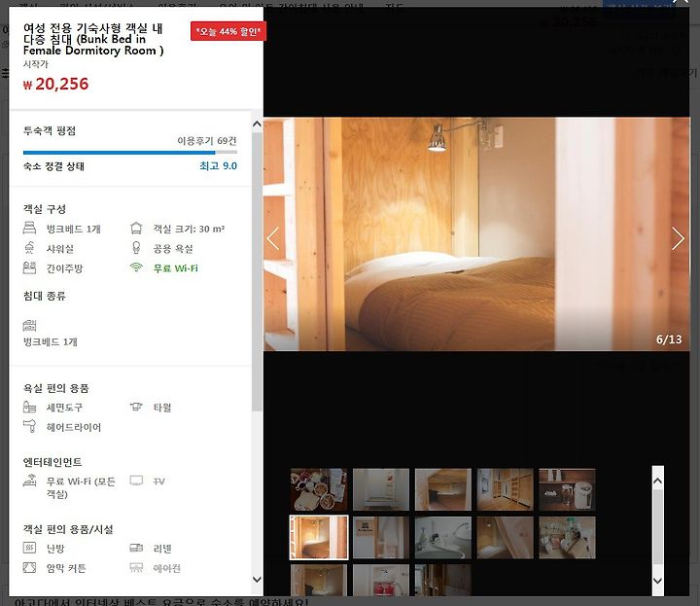Click the 44% discount today badge

228,31
